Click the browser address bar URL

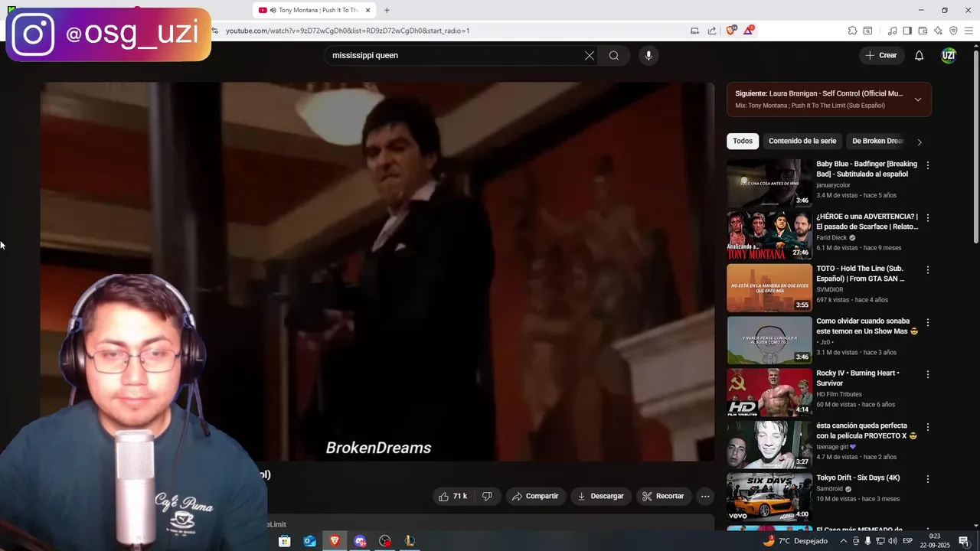pyautogui.click(x=348, y=31)
